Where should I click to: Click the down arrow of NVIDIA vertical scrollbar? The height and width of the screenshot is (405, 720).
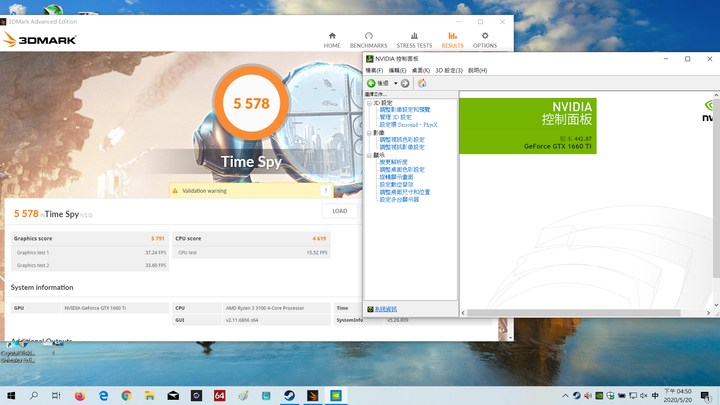716,305
